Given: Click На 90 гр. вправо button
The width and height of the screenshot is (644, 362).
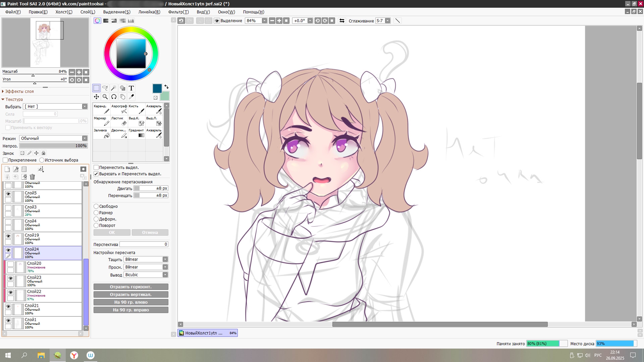Looking at the screenshot, I should [x=131, y=310].
